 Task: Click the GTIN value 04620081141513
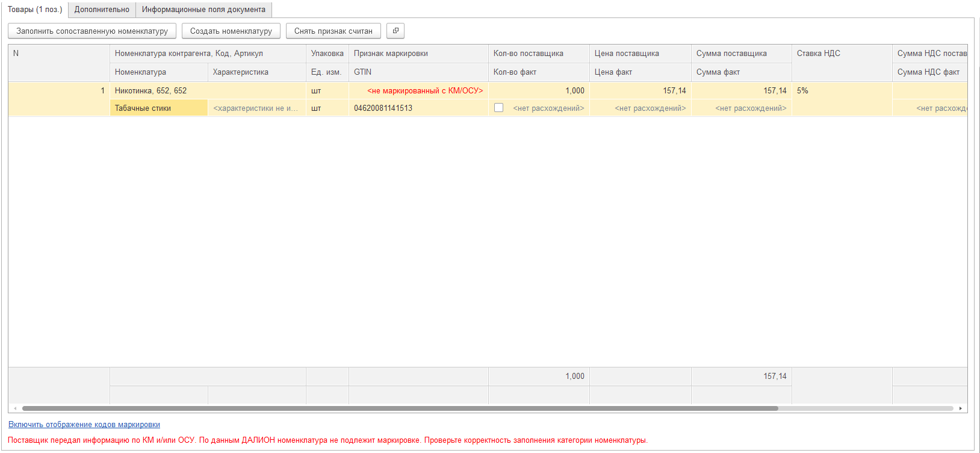point(383,108)
